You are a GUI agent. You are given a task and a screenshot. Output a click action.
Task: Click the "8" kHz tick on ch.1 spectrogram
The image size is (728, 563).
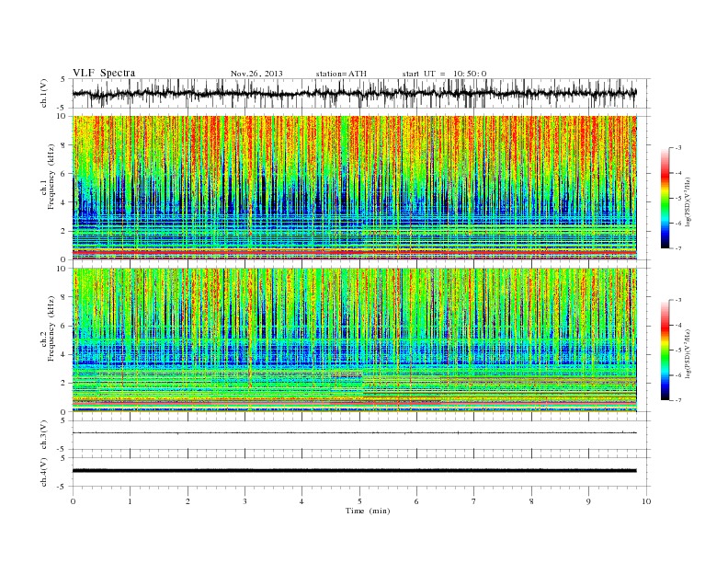pyautogui.click(x=64, y=145)
